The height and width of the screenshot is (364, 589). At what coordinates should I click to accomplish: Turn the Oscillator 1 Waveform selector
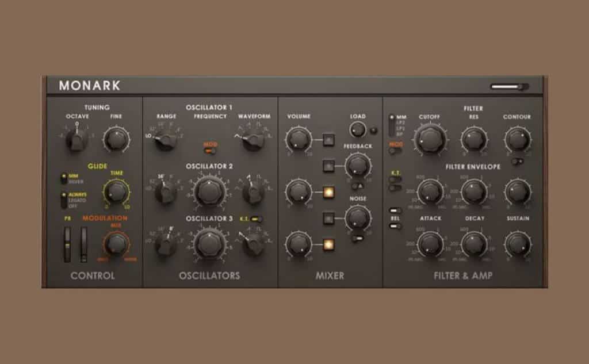254,140
